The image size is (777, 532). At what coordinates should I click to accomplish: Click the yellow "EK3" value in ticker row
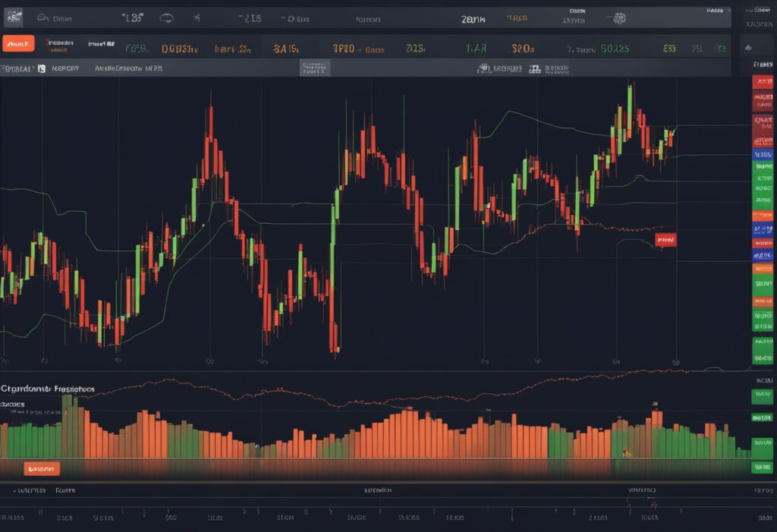(669, 49)
